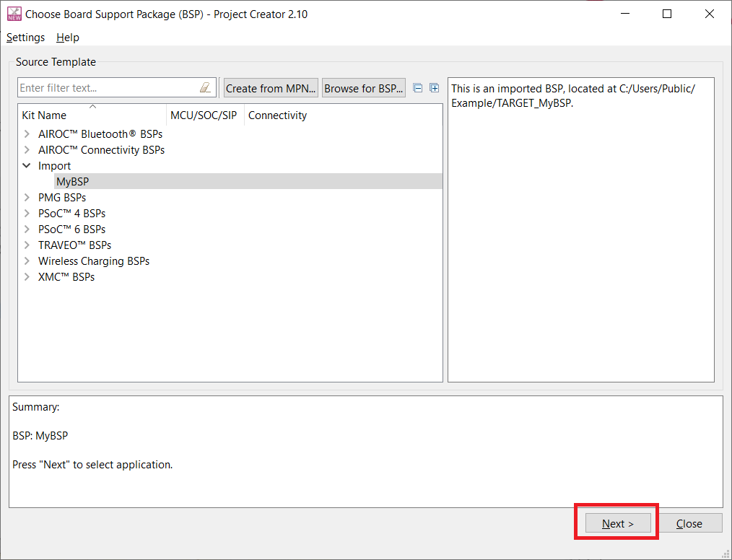732x560 pixels.
Task: Click the imported BSP description text
Action: [x=573, y=96]
